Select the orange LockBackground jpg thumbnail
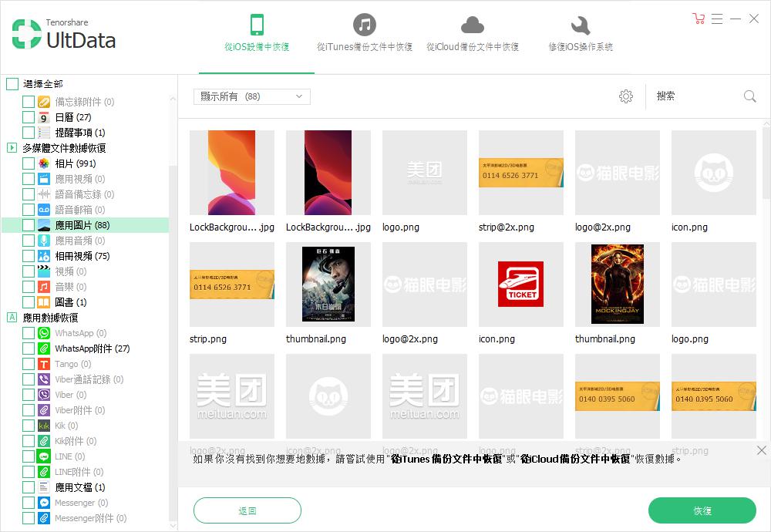Viewport: 771px width, 532px height. pyautogui.click(x=231, y=173)
